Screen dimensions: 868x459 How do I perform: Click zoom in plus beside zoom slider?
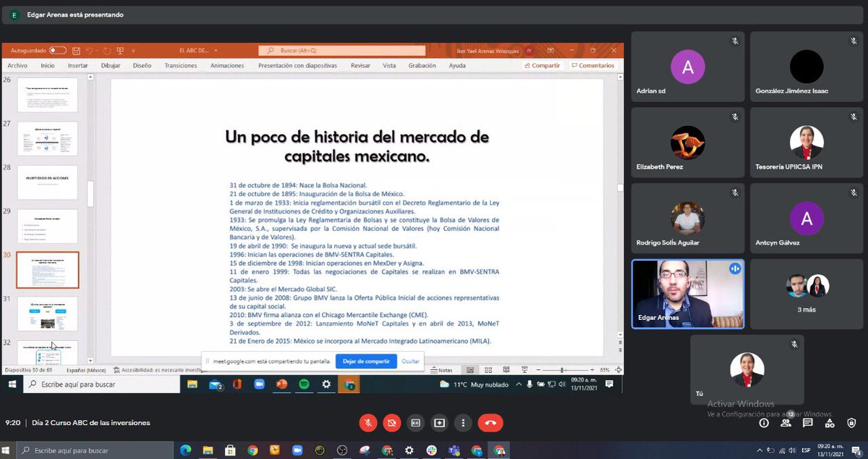tap(593, 370)
